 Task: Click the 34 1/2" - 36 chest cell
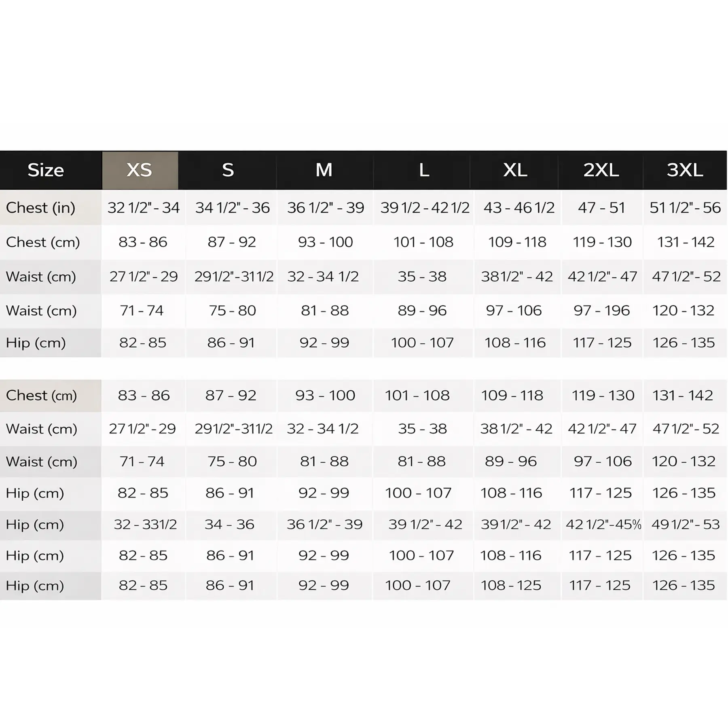point(232,208)
